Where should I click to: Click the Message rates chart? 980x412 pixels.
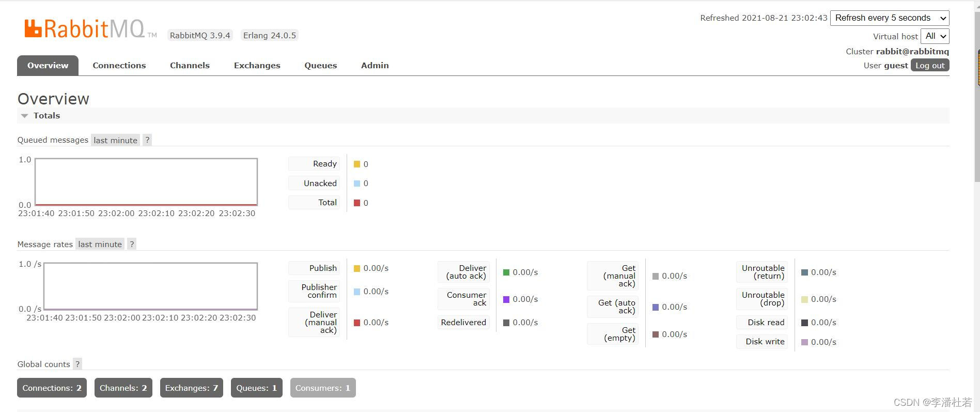click(x=150, y=286)
